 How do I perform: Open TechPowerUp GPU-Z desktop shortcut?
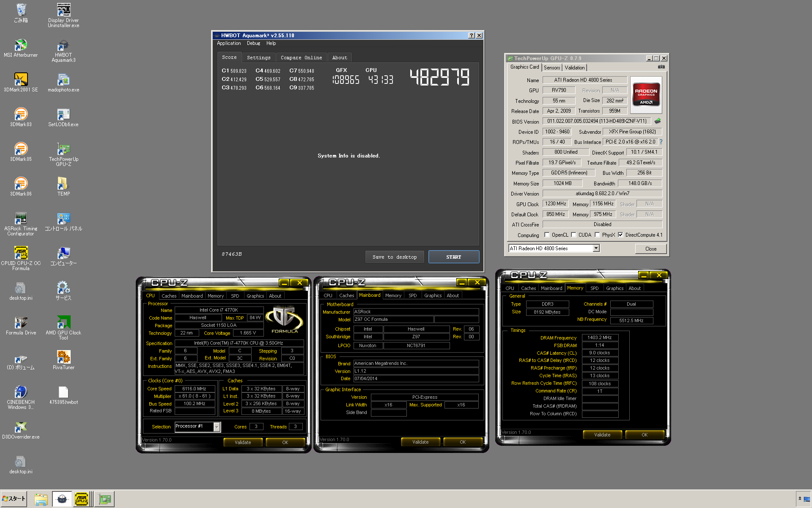(63, 155)
